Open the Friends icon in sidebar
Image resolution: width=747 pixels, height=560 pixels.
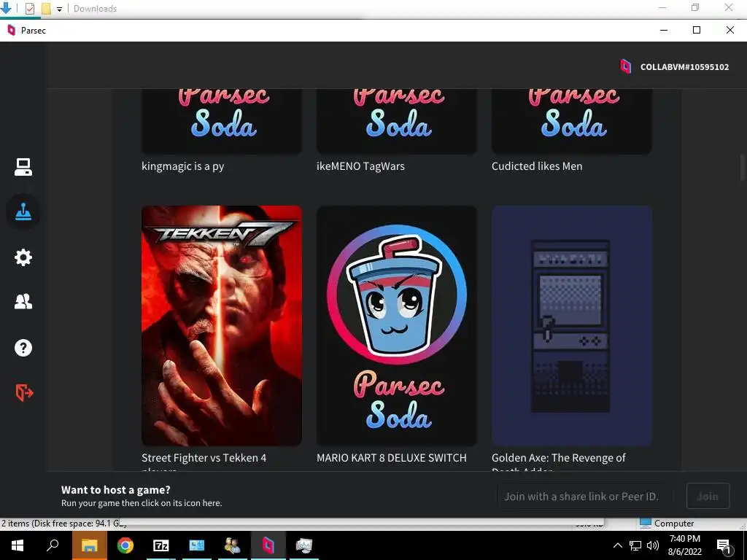(23, 301)
